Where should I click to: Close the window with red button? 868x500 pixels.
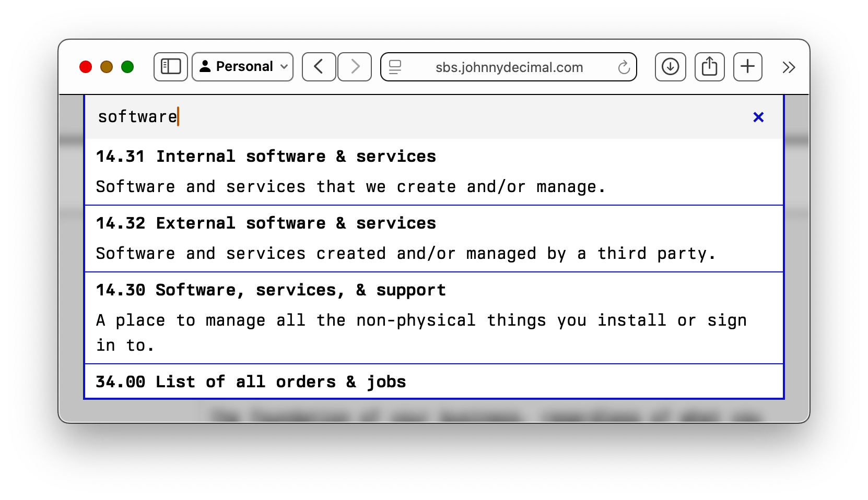86,67
